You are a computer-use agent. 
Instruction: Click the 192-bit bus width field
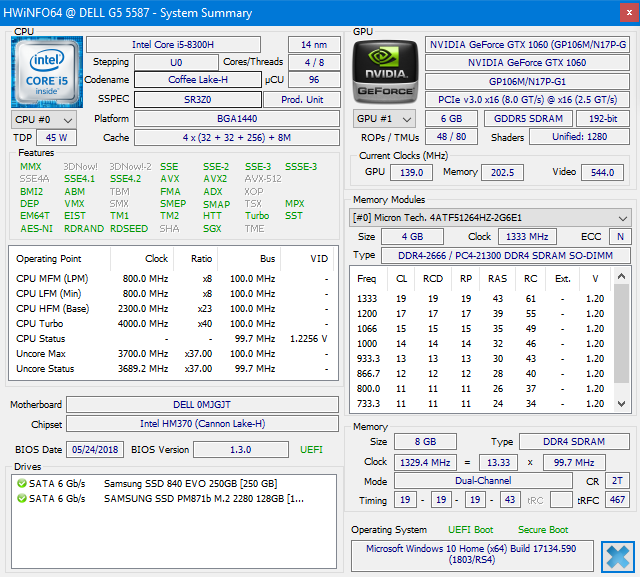[x=603, y=119]
